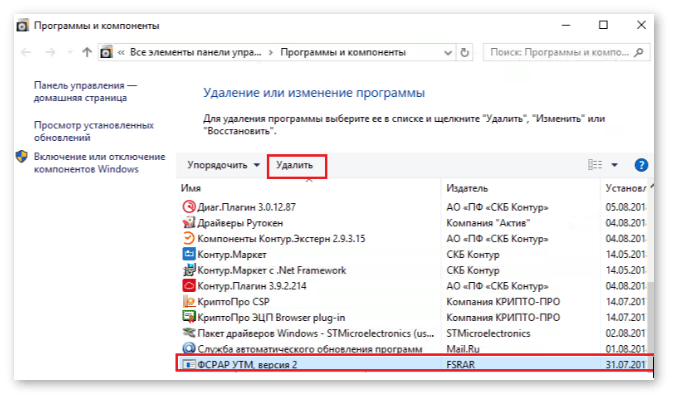Screen dimensions: 673x399
Task: Open 'Включение или отключение компонентов Windows'
Action: 100,163
